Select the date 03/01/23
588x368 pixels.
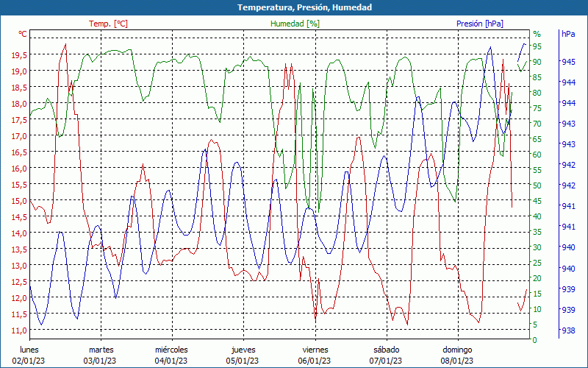tap(100, 361)
